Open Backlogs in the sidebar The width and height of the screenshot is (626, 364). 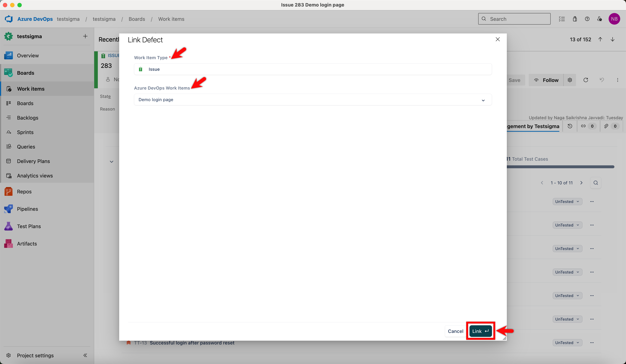[47, 118]
